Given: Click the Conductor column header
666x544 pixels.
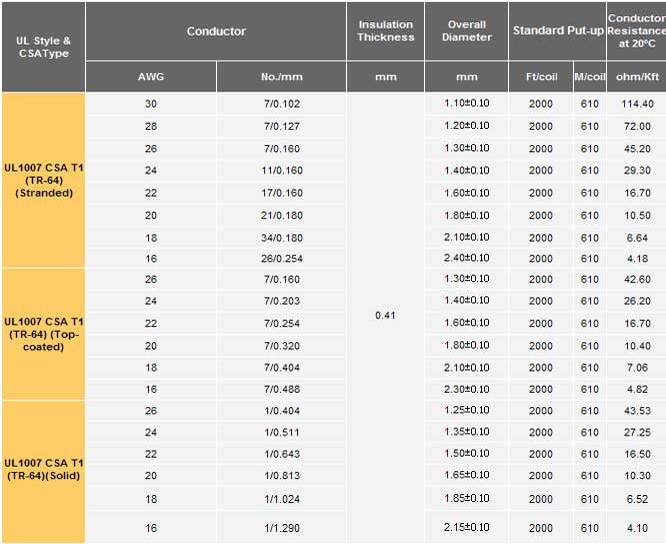Looking at the screenshot, I should [216, 32].
